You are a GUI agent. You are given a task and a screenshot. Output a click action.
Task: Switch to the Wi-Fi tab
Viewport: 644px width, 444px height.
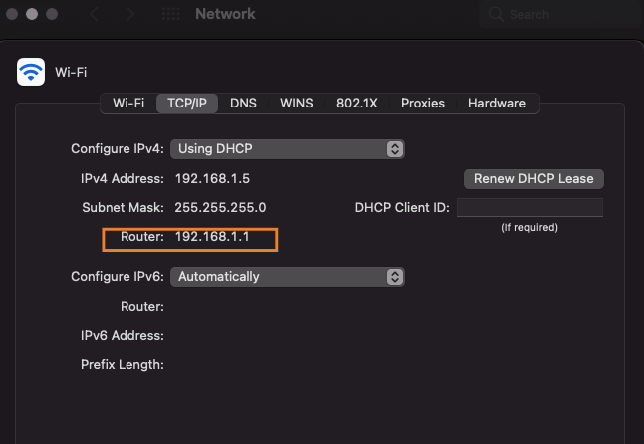tap(128, 103)
